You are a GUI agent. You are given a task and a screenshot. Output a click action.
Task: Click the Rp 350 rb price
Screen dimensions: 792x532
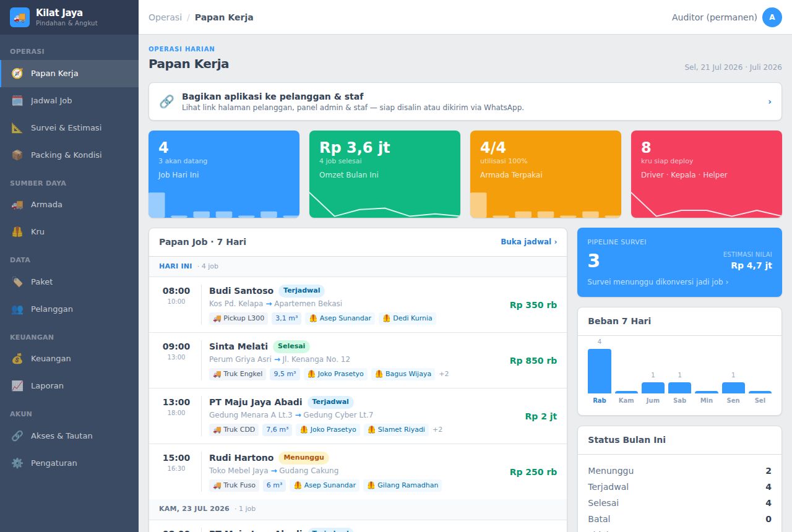point(533,305)
